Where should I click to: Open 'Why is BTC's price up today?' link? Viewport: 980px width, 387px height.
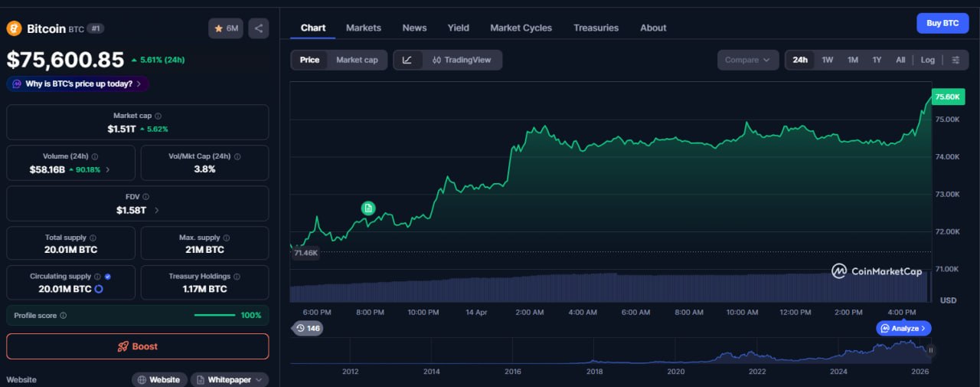78,84
